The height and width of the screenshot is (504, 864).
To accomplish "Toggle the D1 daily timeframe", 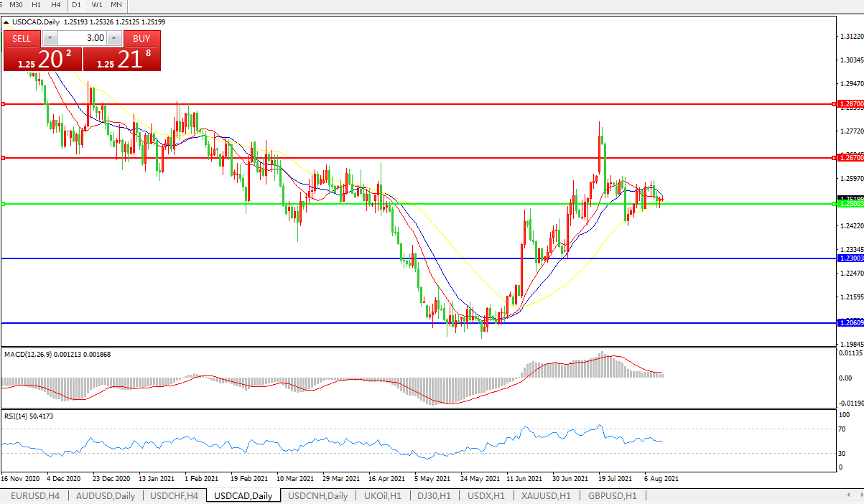I will pyautogui.click(x=76, y=4).
